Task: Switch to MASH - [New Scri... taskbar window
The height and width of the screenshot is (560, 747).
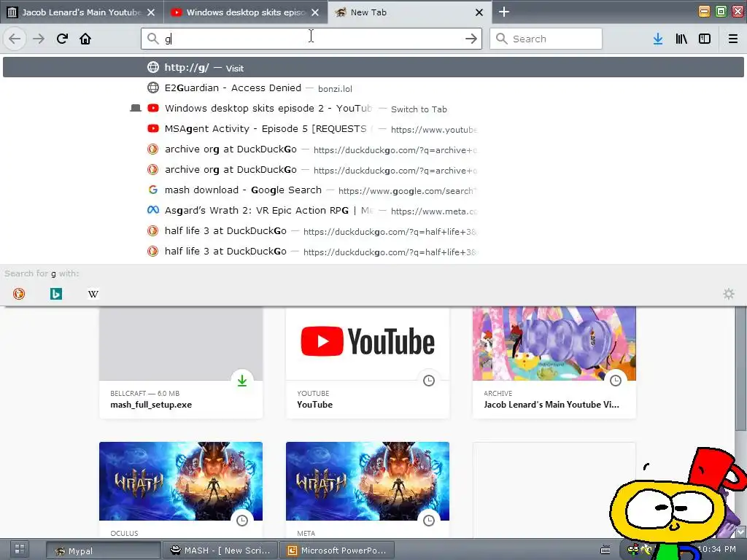Action: click(220, 551)
